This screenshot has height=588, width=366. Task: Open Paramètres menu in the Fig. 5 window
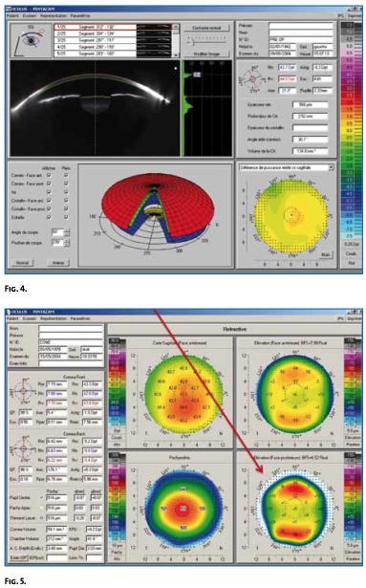pos(80,318)
